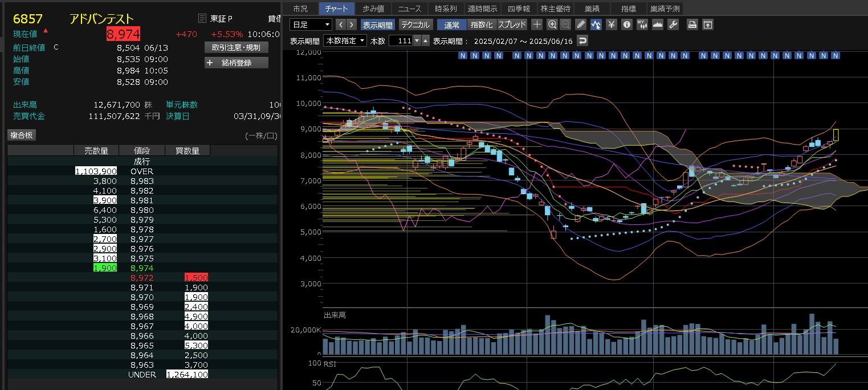Screen dimensions: 868x390
Task: Switch to the ニュース tab
Action: tap(410, 9)
